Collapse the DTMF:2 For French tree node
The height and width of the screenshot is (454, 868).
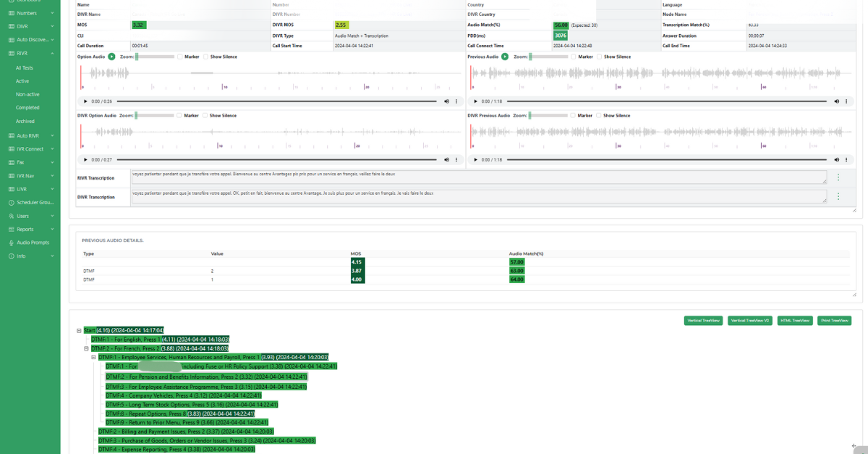pos(87,348)
